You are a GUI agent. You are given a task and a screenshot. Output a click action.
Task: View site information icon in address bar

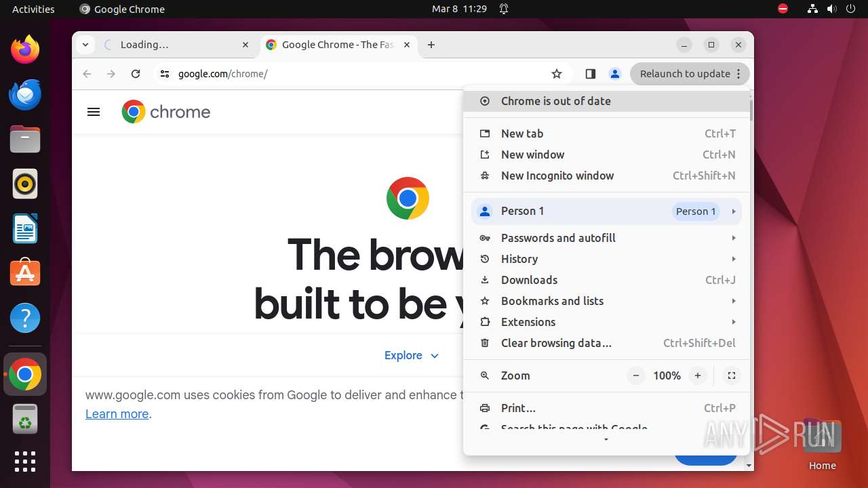coord(164,74)
